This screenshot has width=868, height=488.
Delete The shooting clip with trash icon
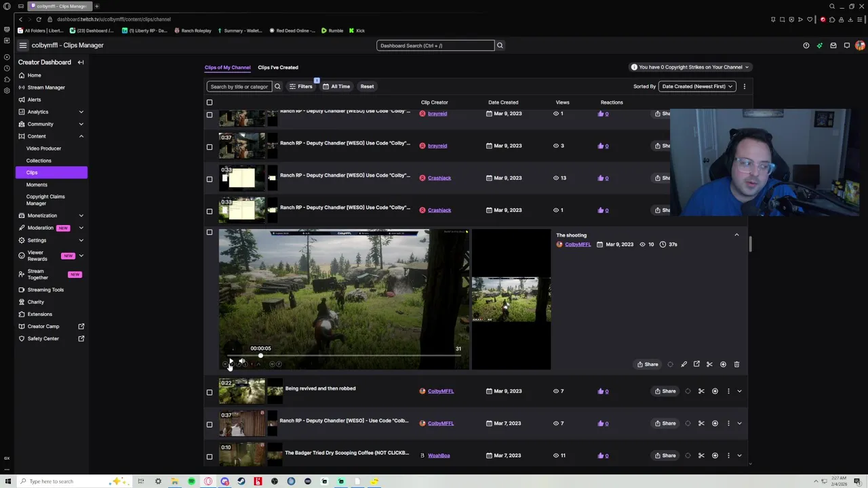[x=736, y=365]
